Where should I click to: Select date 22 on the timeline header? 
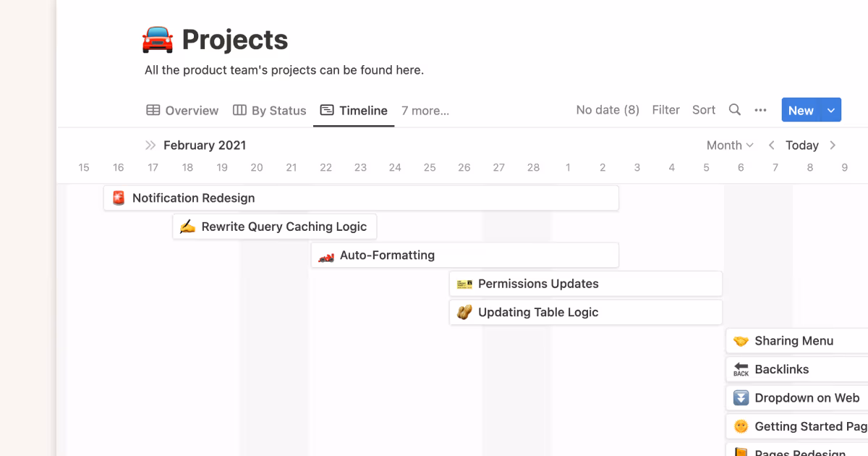pyautogui.click(x=325, y=167)
